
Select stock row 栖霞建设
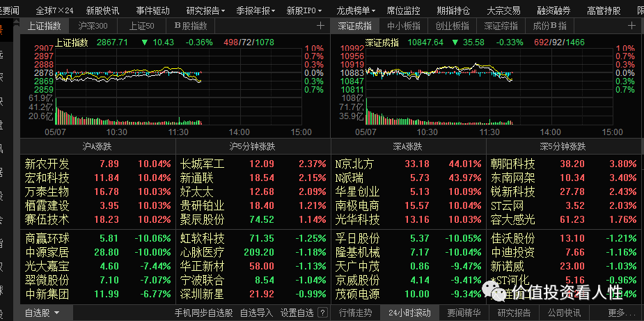coord(97,205)
